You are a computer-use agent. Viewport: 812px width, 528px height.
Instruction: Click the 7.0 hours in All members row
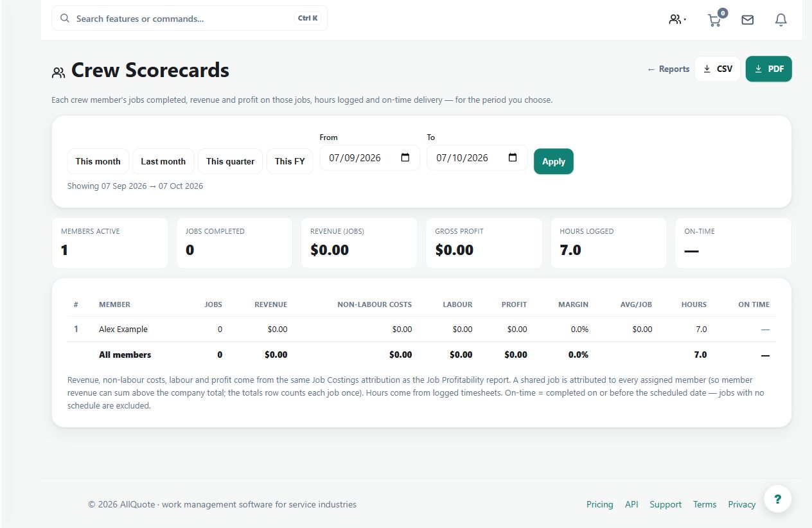click(x=700, y=355)
